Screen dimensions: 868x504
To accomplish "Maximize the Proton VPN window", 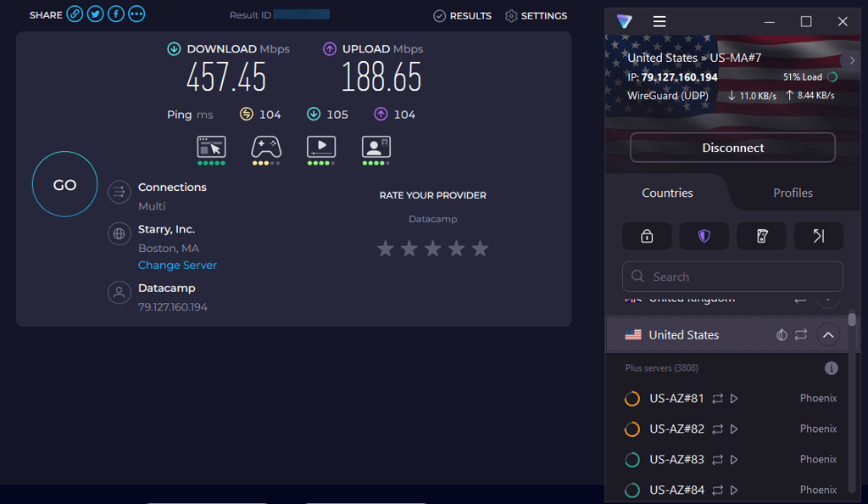I will 806,21.
